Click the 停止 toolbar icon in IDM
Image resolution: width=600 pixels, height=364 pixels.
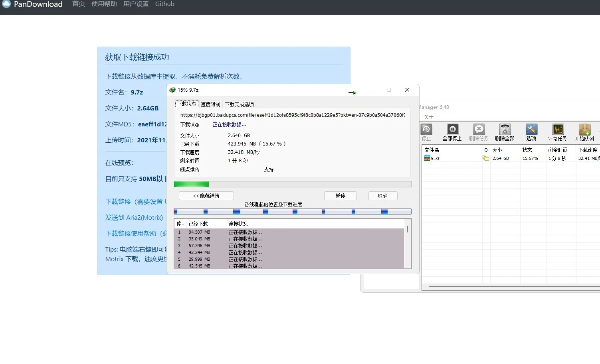click(x=426, y=132)
